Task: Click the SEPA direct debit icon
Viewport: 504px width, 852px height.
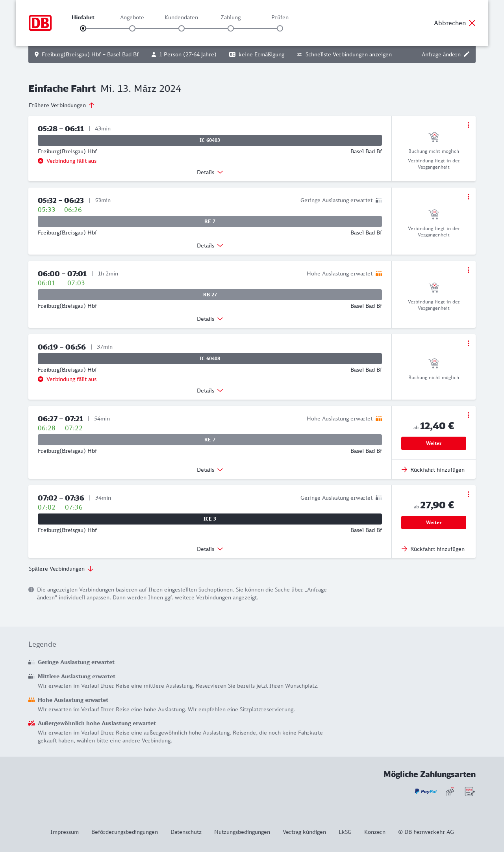Action: click(469, 791)
